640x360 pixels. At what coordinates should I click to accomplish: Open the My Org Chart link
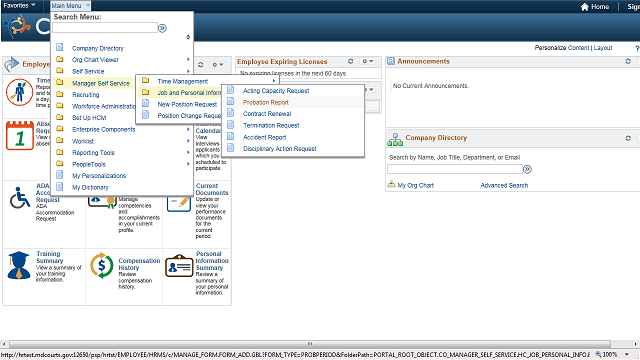click(x=416, y=185)
